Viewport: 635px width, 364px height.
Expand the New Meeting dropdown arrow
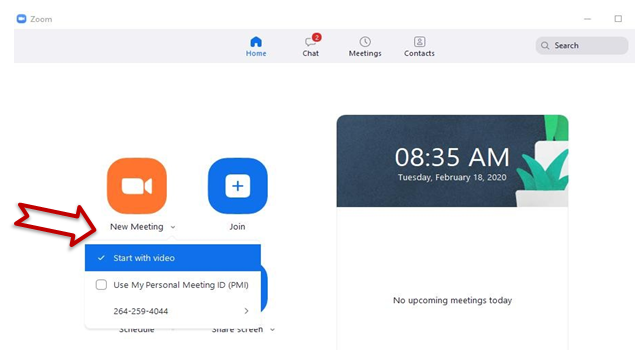click(173, 227)
